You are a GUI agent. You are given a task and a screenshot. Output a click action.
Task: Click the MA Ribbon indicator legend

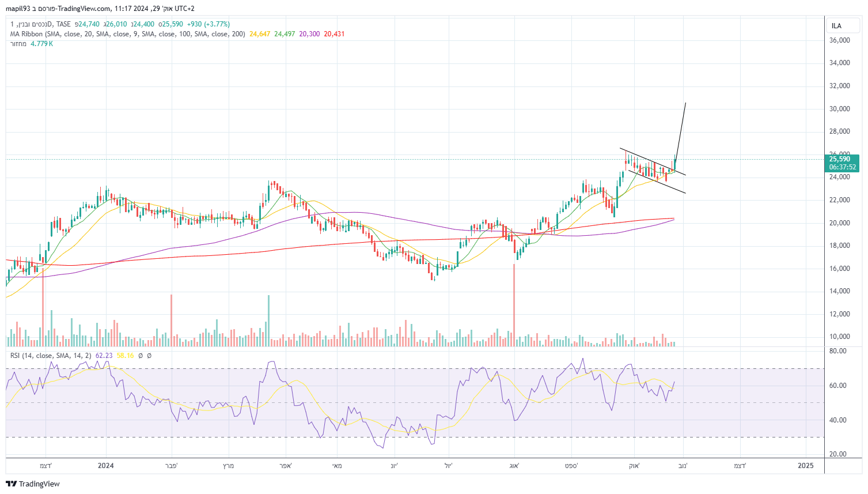click(x=128, y=34)
